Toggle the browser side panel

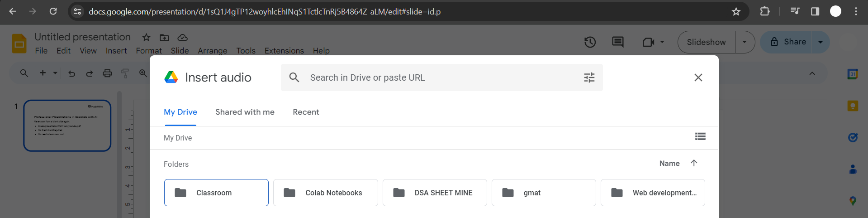coord(815,11)
